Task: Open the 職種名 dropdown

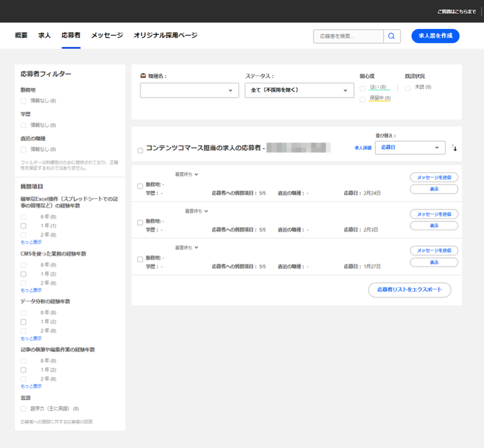Action: pos(189,90)
